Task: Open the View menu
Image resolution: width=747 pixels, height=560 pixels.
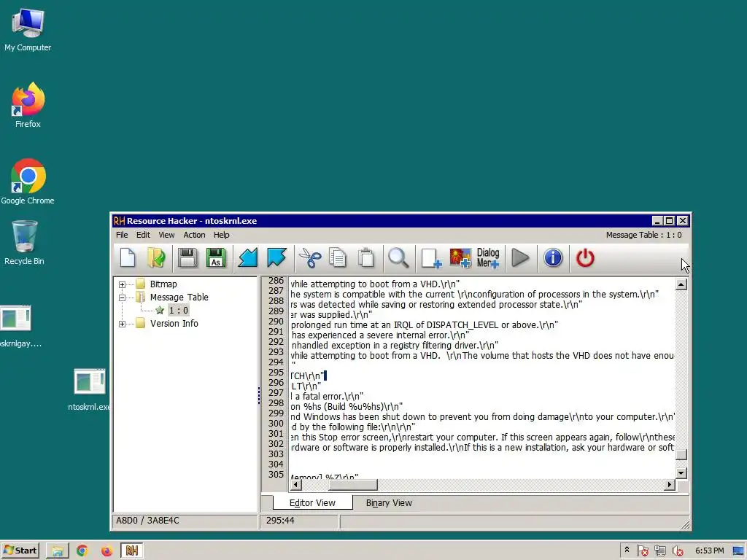Action: click(x=166, y=235)
